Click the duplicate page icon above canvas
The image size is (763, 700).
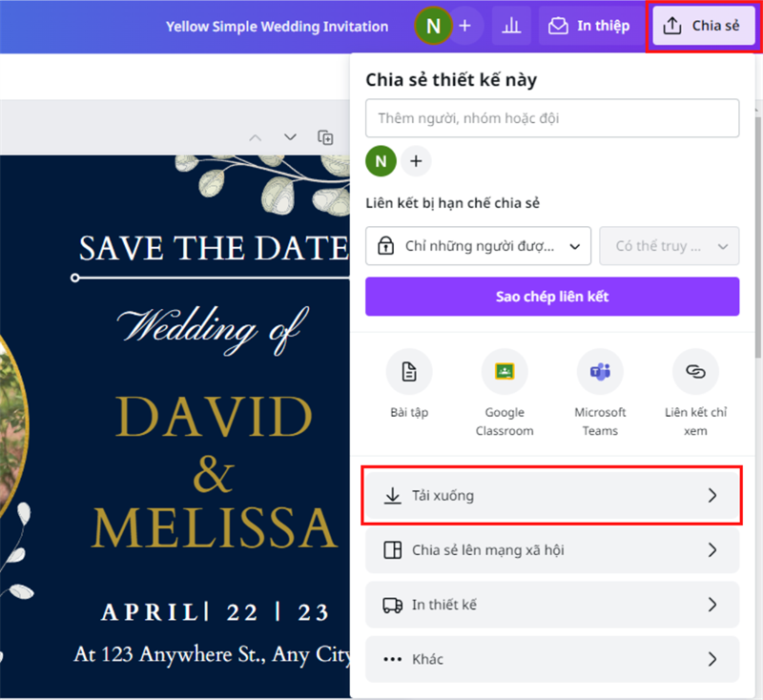(326, 137)
